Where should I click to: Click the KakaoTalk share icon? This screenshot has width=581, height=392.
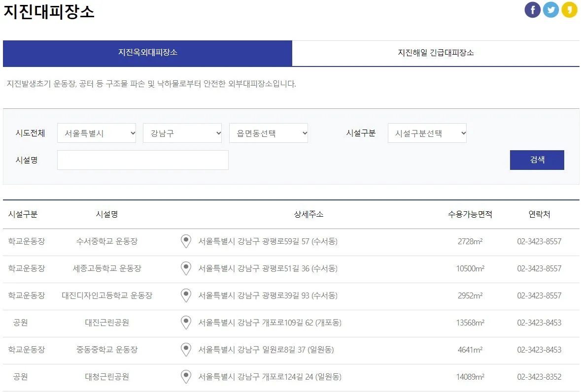tap(570, 9)
